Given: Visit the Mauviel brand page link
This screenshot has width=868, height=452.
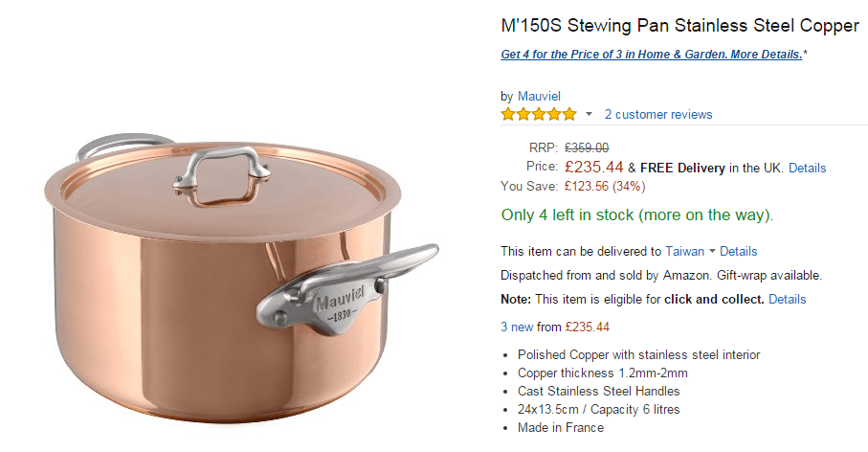Looking at the screenshot, I should click(x=539, y=96).
